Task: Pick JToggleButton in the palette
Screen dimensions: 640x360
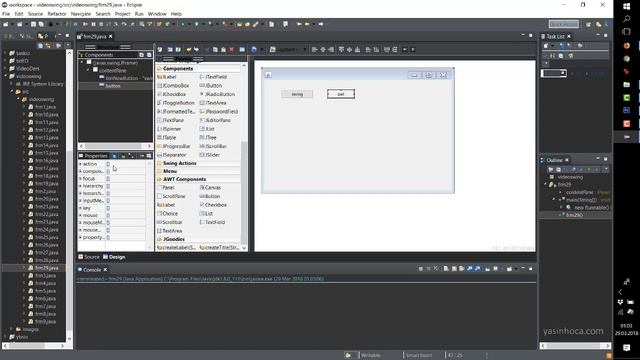Action: pos(176,103)
